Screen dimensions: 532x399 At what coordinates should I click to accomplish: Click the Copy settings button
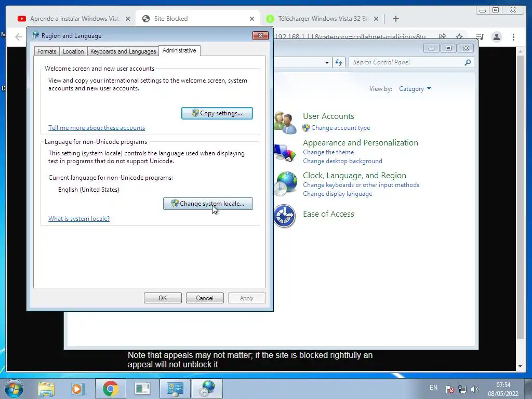(217, 113)
